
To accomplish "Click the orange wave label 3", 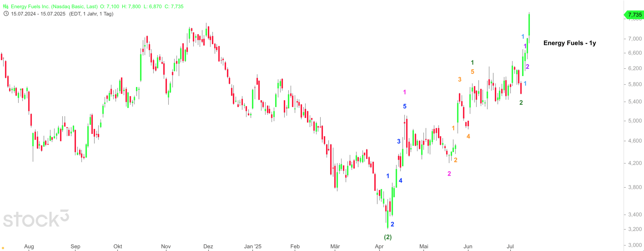I will point(460,79).
